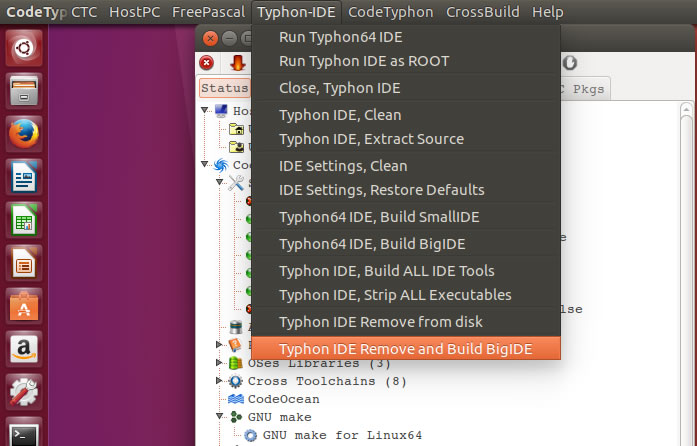Click the vertical scrollbar up arrow
Image resolution: width=697 pixels, height=446 pixels.
point(686,109)
